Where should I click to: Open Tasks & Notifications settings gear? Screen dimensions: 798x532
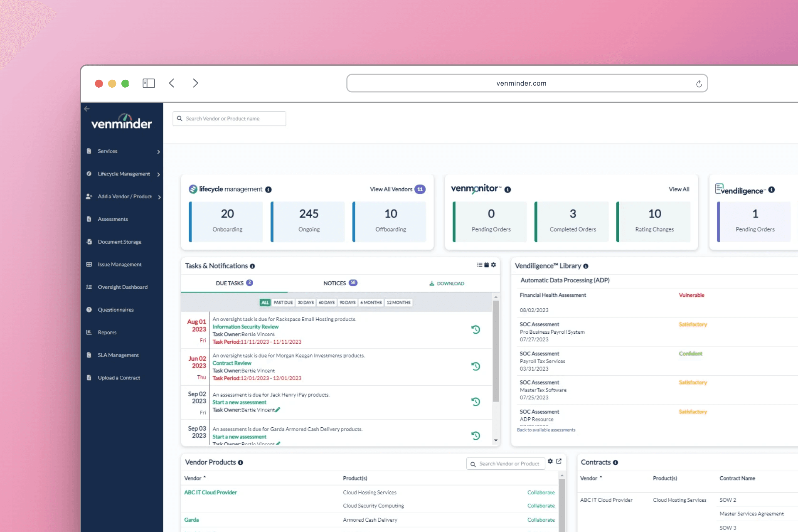pyautogui.click(x=493, y=265)
